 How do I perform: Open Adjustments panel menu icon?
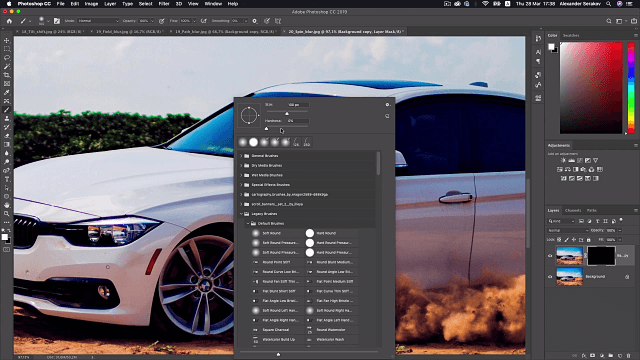click(636, 145)
